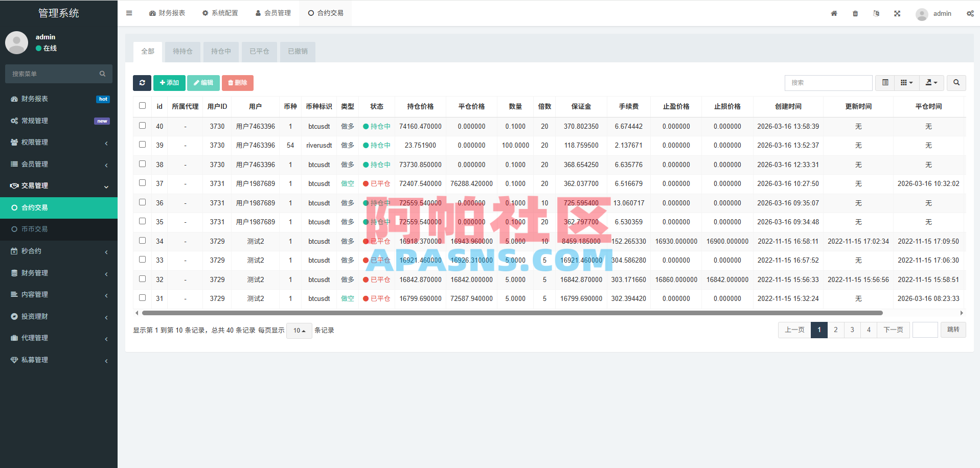
Task: Open the columns visibility dropdown
Action: tap(906, 83)
